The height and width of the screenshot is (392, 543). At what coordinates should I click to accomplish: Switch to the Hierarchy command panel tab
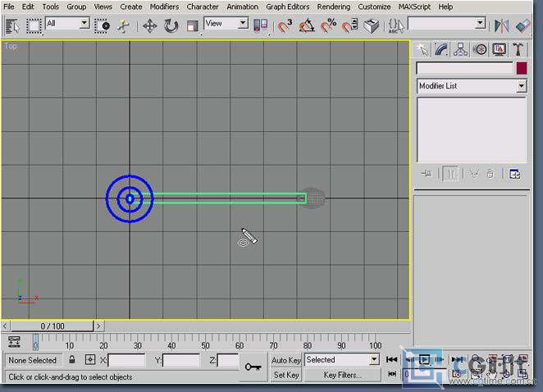[460, 49]
